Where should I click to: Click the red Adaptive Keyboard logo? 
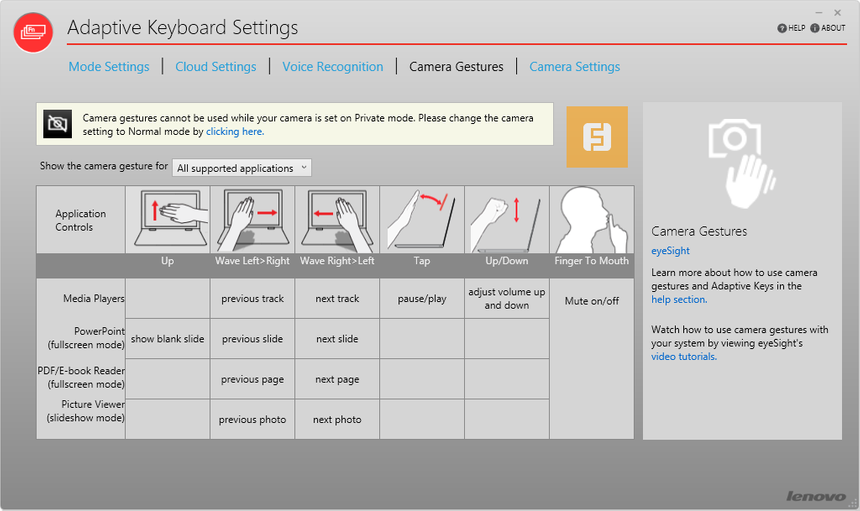[33, 32]
